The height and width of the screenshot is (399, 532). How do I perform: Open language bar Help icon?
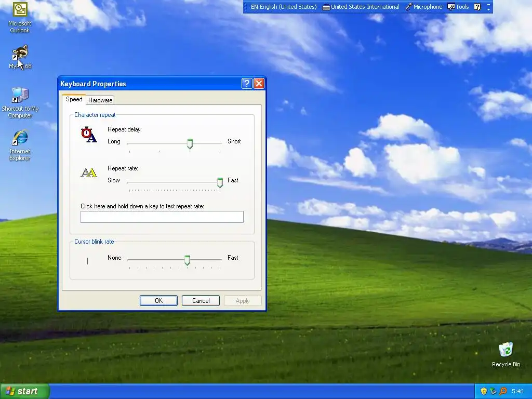[477, 7]
